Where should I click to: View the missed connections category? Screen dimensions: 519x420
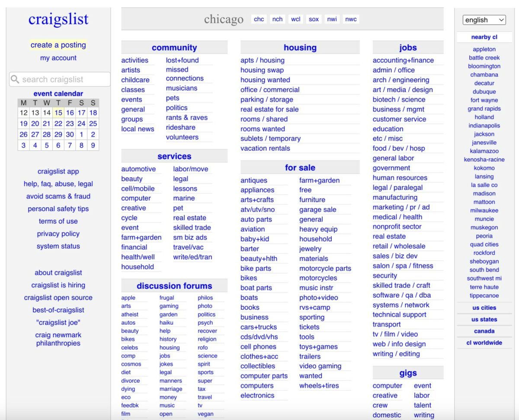[x=185, y=74]
